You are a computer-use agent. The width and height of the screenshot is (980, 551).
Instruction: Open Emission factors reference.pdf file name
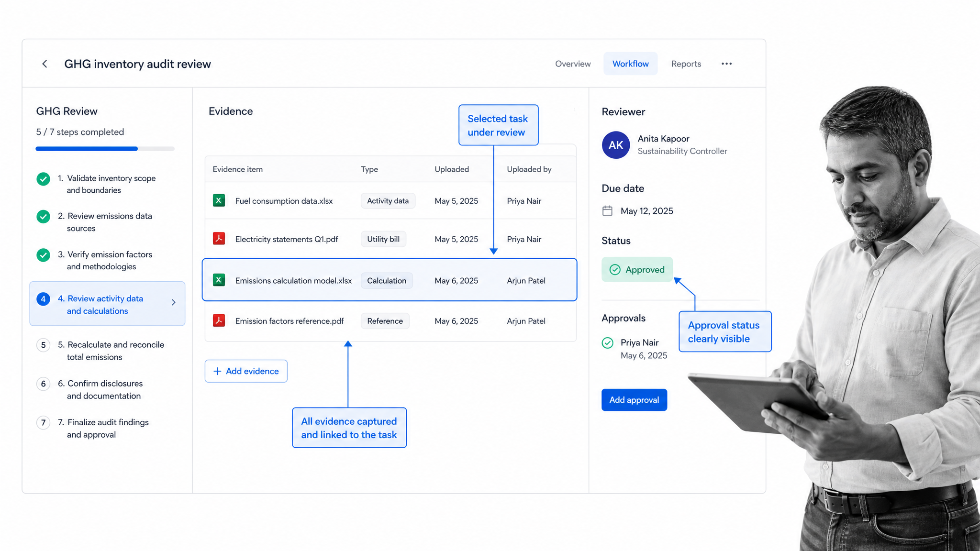[290, 321]
